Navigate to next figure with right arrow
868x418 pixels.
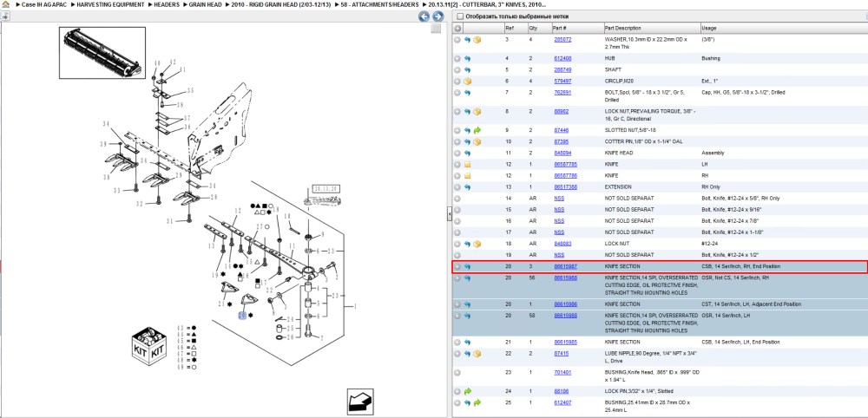(x=437, y=16)
